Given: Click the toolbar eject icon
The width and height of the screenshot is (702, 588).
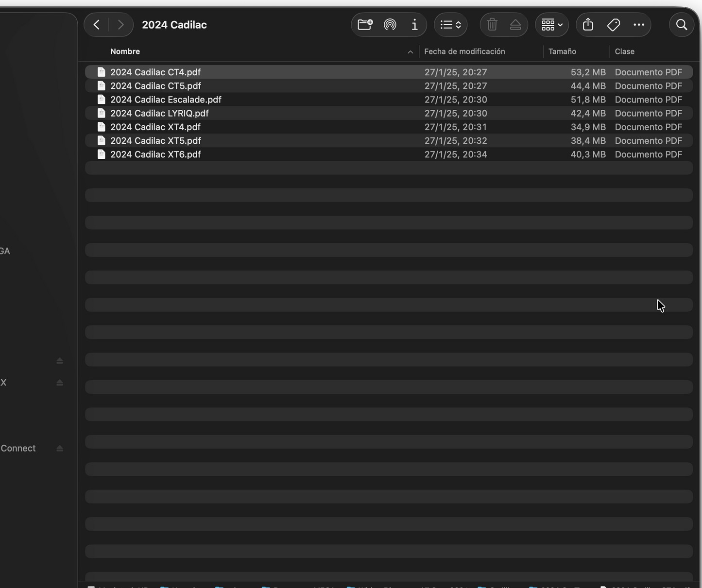Looking at the screenshot, I should pyautogui.click(x=515, y=25).
